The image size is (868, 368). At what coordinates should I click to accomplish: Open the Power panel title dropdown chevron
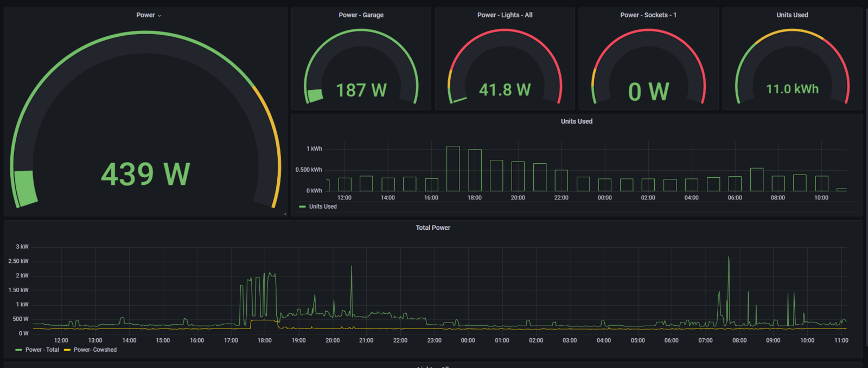click(159, 16)
